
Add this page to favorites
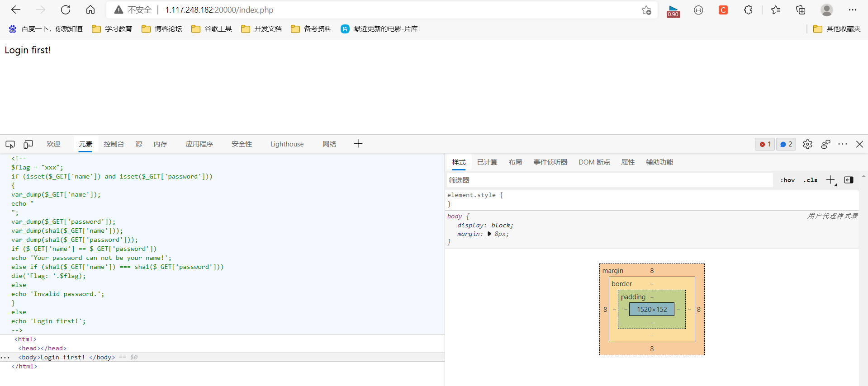[x=646, y=10]
